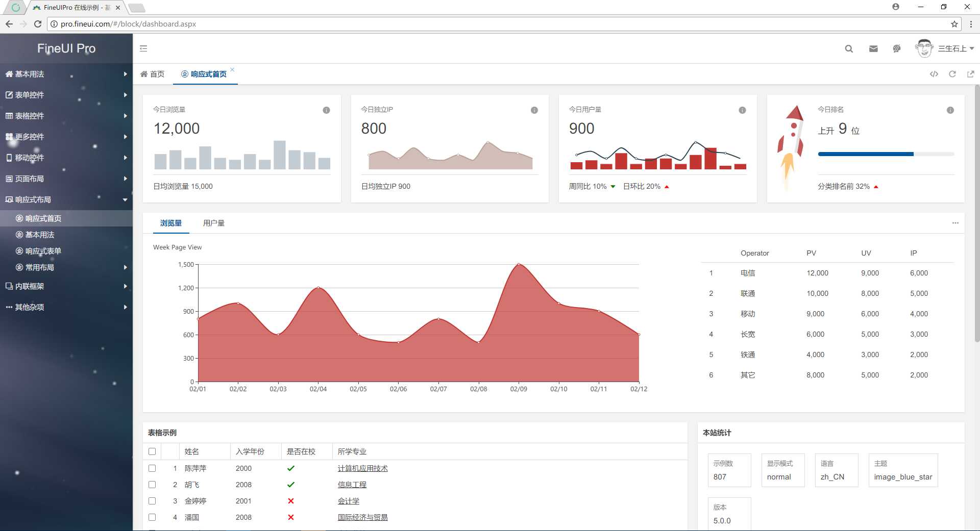The height and width of the screenshot is (531, 980).
Task: Open the 国际经济与贸易 link
Action: coord(363,517)
